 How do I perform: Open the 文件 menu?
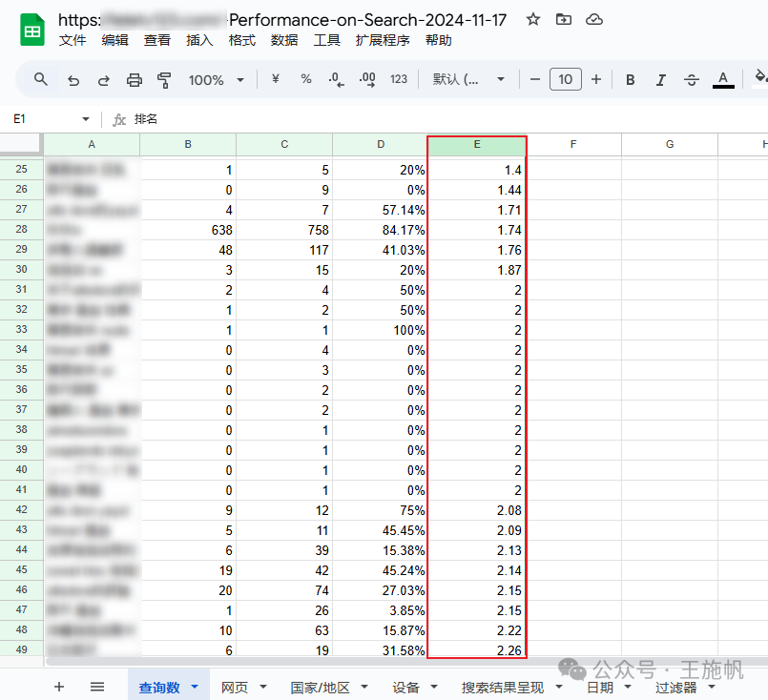pyautogui.click(x=73, y=40)
